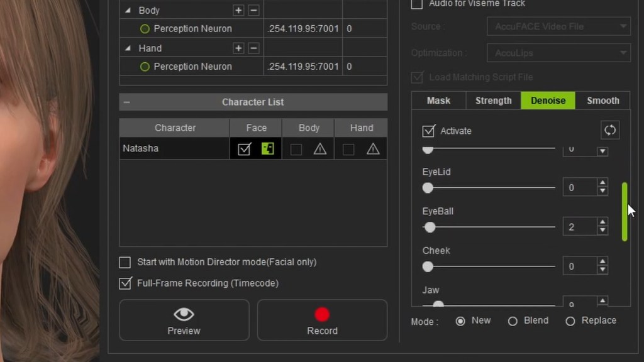644x362 pixels.
Task: Click the Record button
Action: point(322,320)
